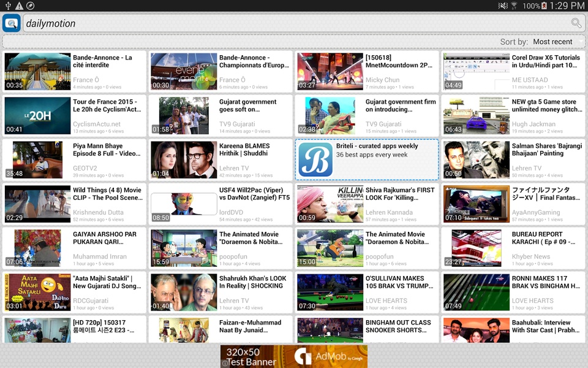
Task: Open Salman Shares 'Bajrangi Bhaijaan' Painting thumbnail
Action: click(x=477, y=159)
